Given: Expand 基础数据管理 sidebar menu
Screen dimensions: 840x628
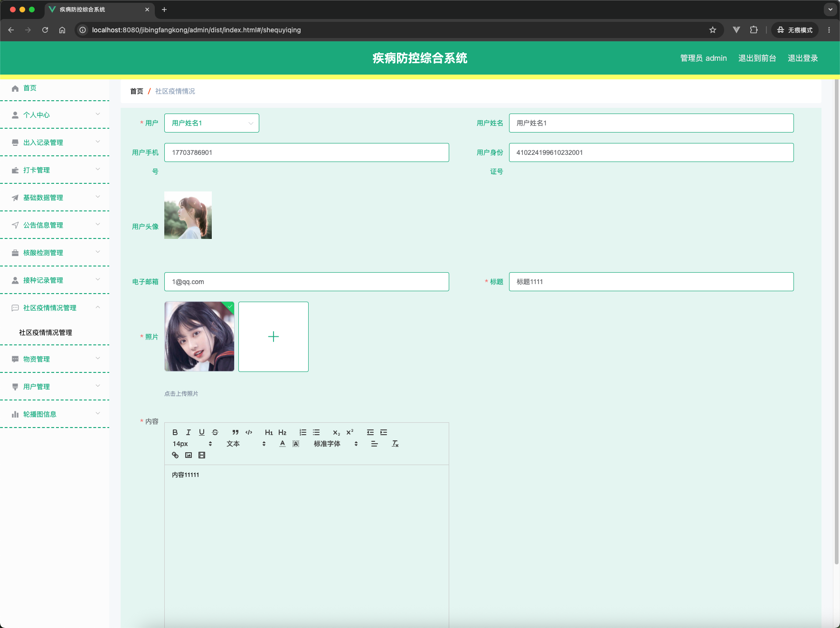Looking at the screenshot, I should 55,198.
